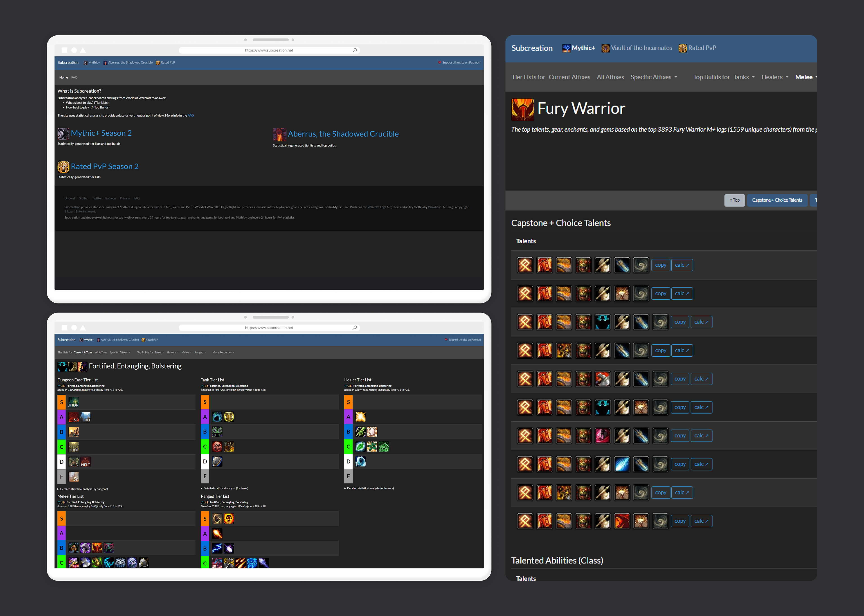Open Ranged dropdown in tier list window
This screenshot has width=864, height=616.
click(200, 352)
